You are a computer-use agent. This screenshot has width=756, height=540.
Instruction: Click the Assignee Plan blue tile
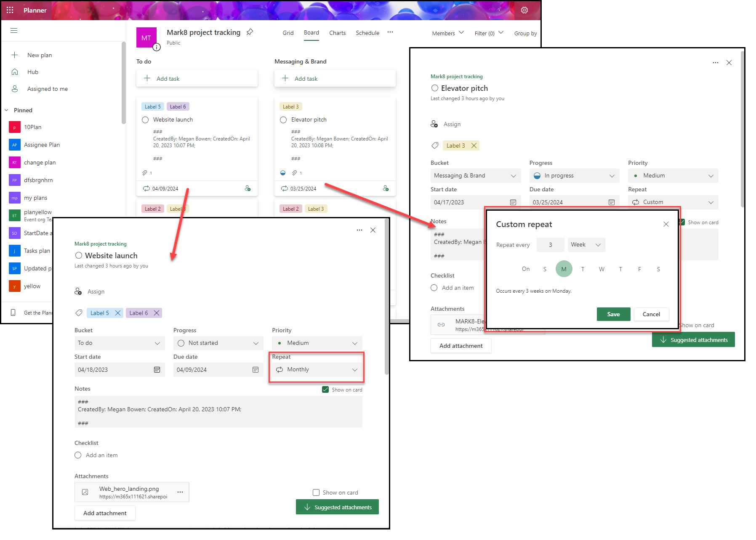(14, 145)
